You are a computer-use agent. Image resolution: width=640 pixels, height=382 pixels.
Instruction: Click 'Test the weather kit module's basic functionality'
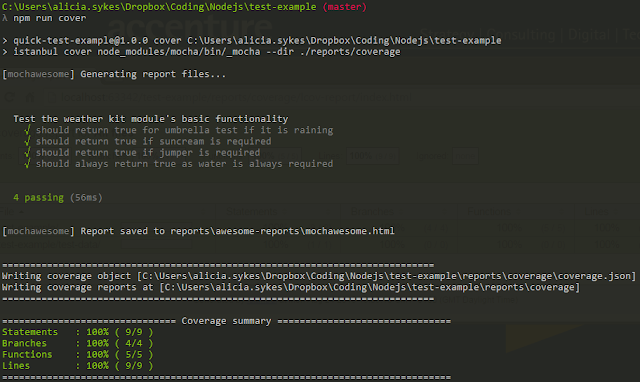[x=151, y=119]
